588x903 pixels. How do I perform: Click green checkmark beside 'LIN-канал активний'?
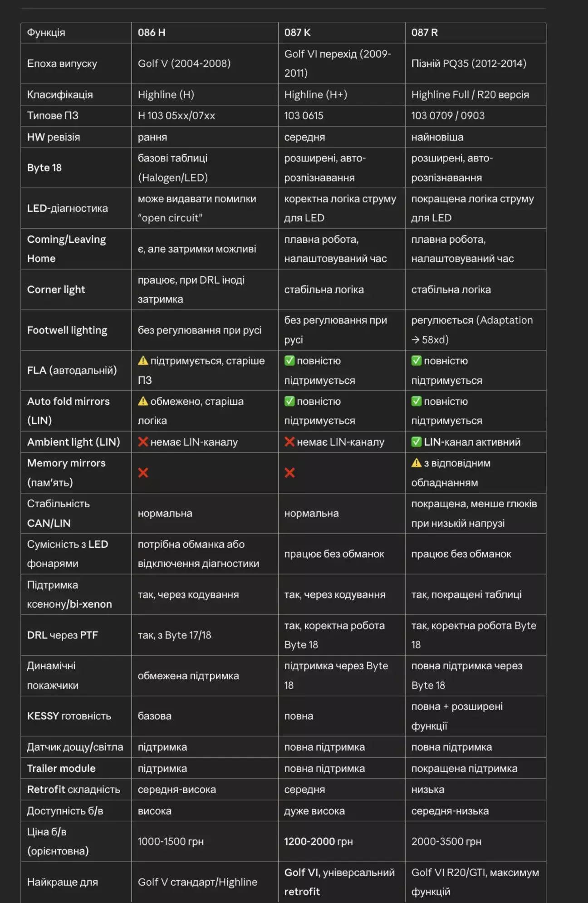tap(416, 442)
